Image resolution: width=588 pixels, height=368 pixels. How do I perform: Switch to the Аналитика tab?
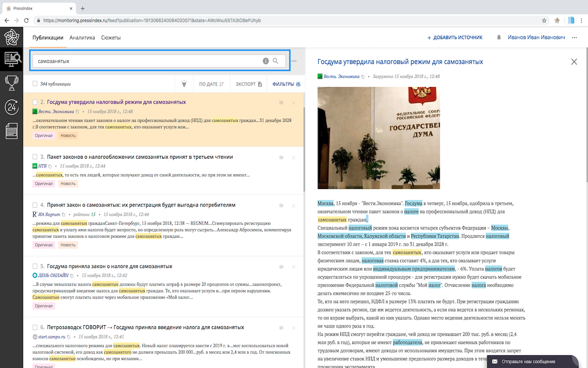click(82, 38)
